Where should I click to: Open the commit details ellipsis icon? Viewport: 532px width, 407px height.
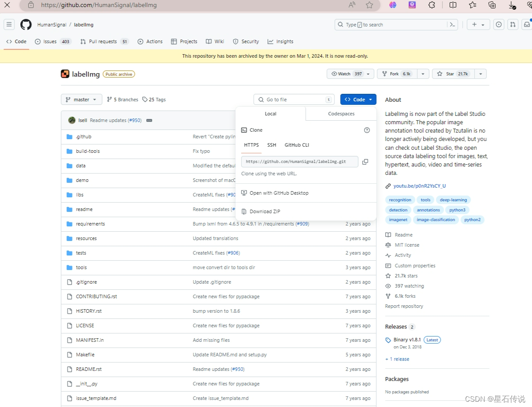pyautogui.click(x=149, y=120)
